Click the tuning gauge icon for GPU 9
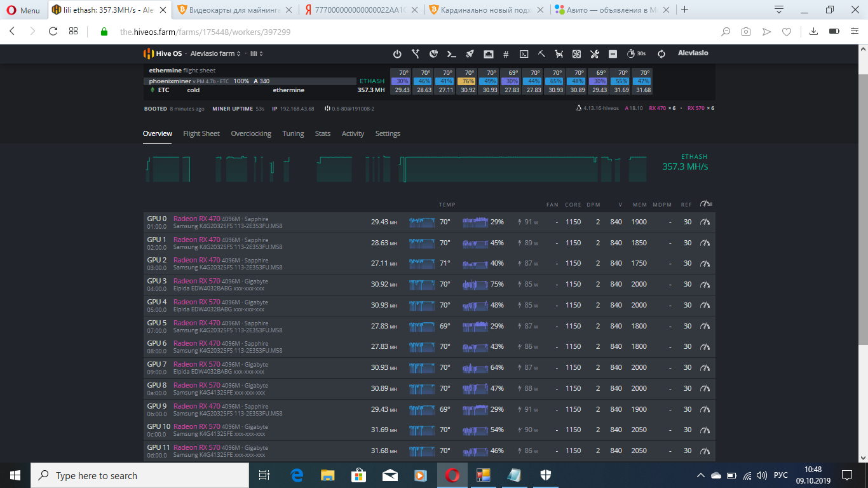The image size is (868, 488). coord(705,410)
